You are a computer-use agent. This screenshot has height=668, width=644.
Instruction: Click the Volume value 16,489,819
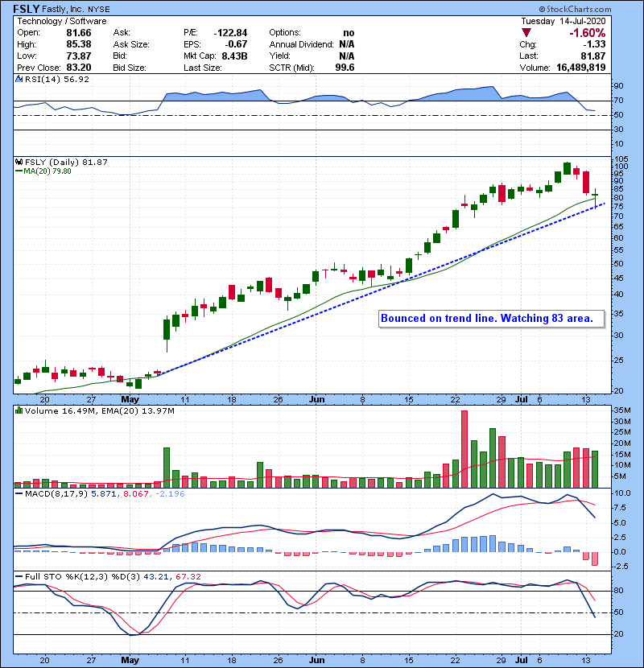click(581, 68)
